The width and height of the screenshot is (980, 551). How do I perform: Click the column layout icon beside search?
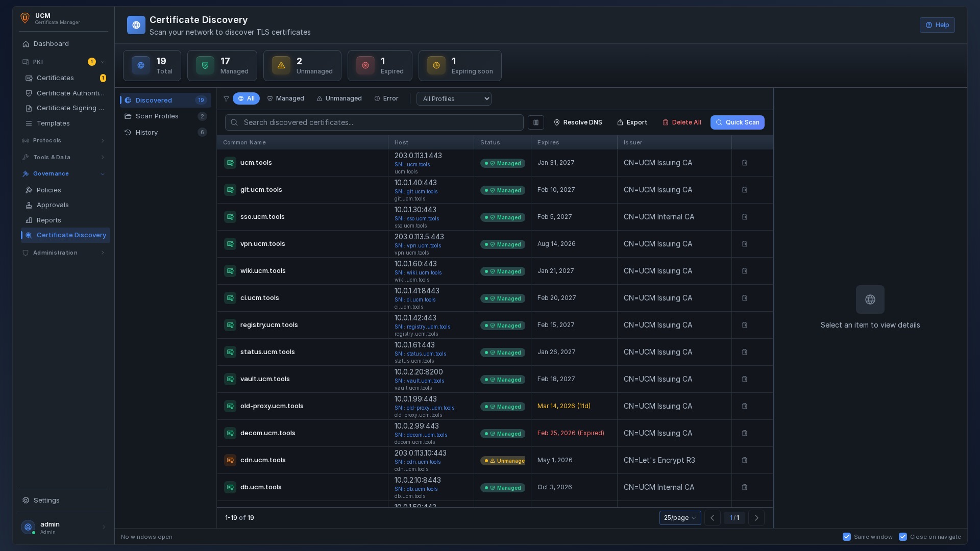pos(536,122)
